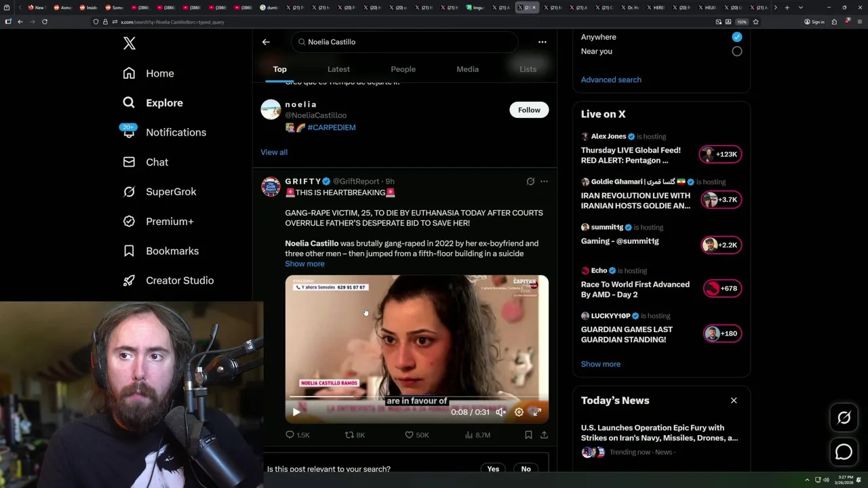Answer No to relevance question
Screen dimensions: 868x488
click(x=526, y=469)
